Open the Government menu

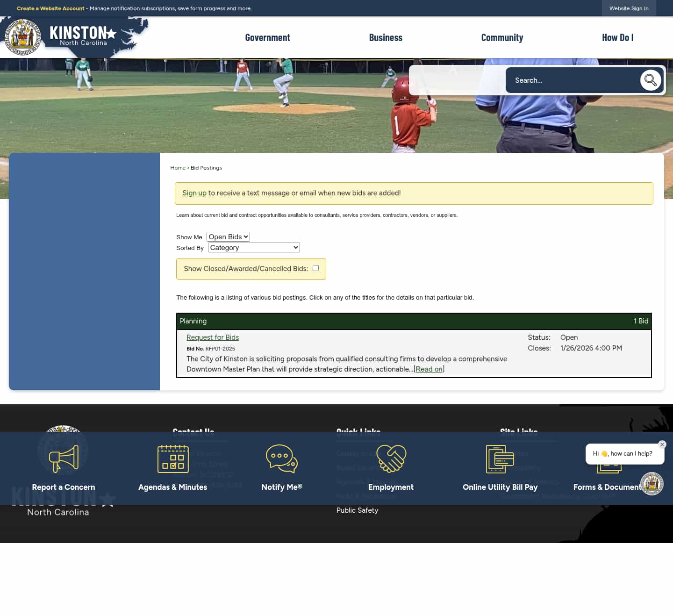(x=267, y=37)
